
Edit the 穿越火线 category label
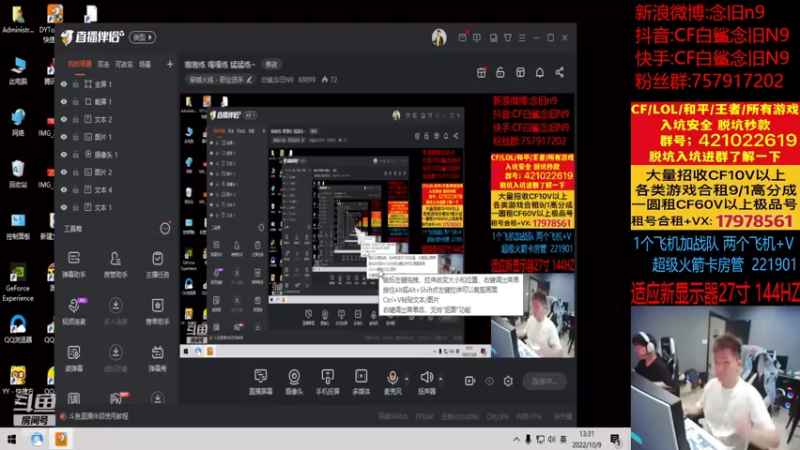pos(220,80)
